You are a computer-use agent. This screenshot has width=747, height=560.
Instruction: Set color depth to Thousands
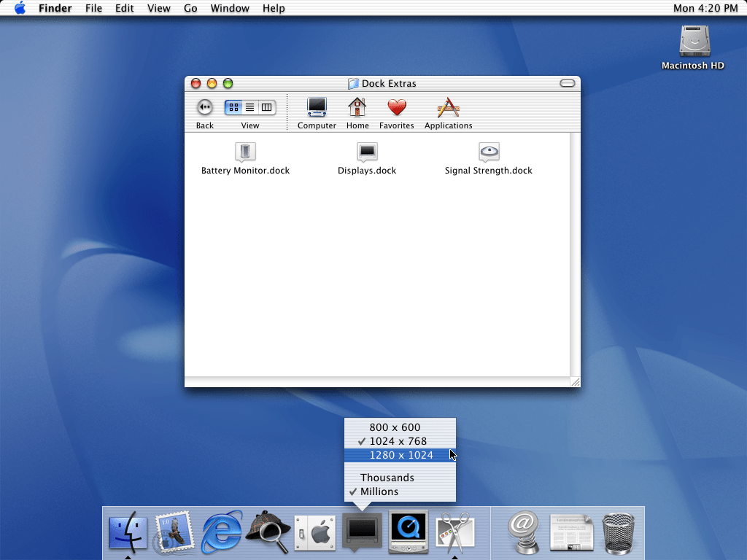(387, 478)
